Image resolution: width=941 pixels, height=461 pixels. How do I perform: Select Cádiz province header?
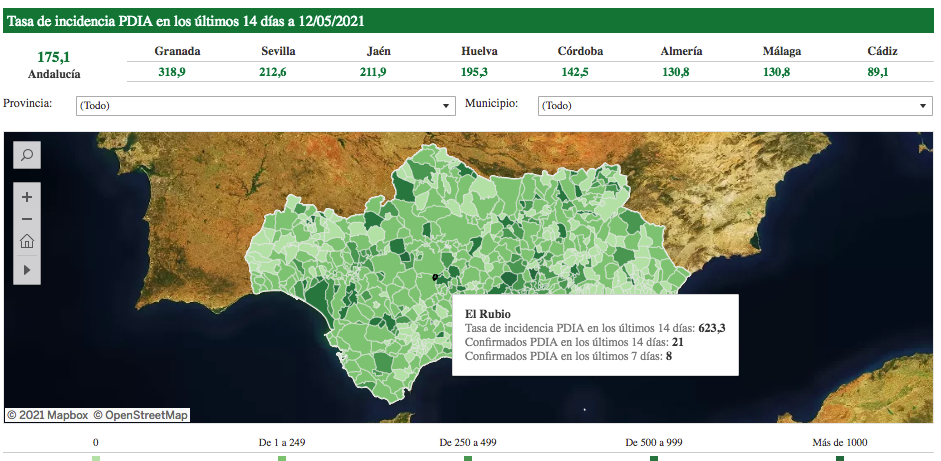[883, 51]
